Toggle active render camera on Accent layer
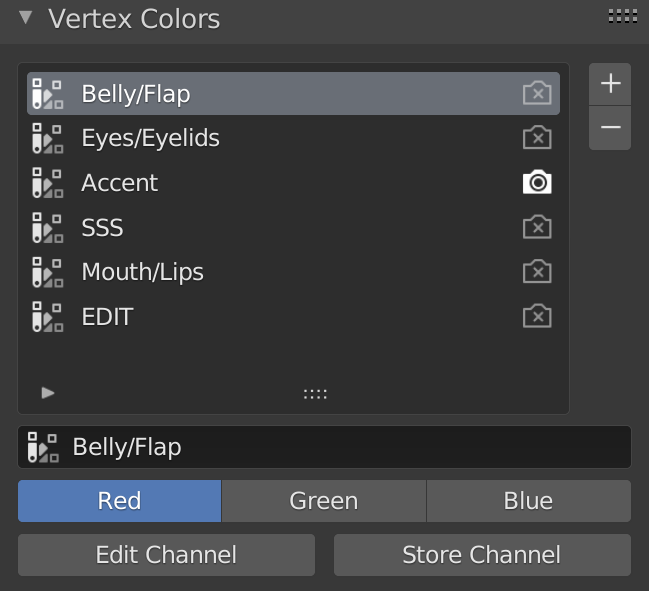This screenshot has height=591, width=649. [537, 183]
